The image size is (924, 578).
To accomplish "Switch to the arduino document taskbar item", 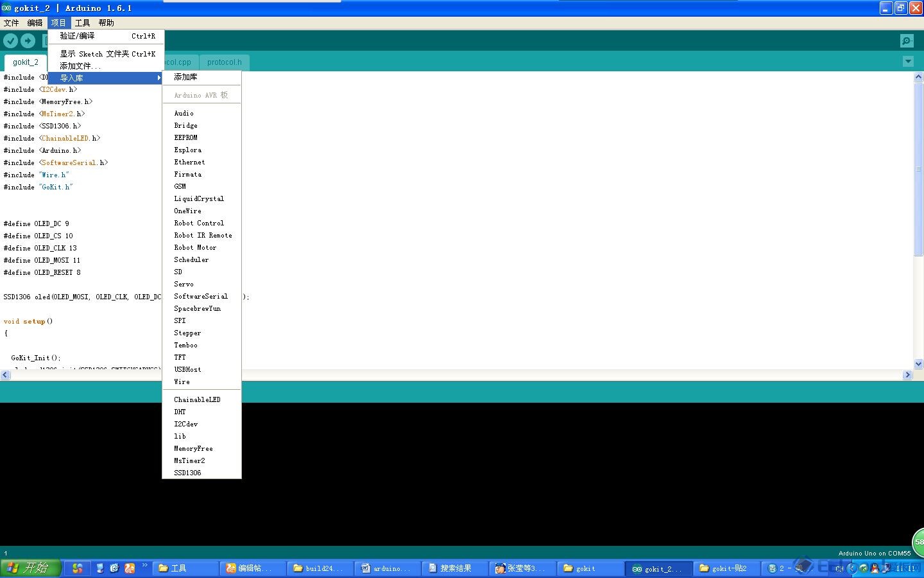I will click(x=388, y=568).
